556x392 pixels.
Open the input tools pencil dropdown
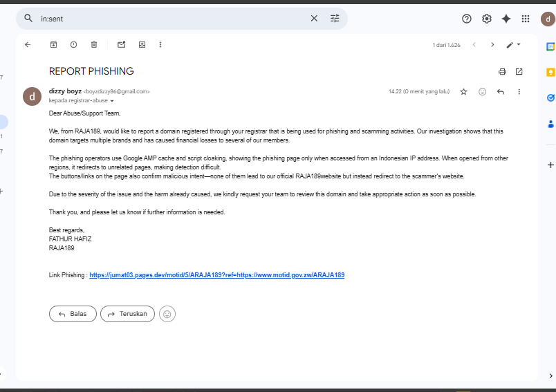[x=513, y=45]
